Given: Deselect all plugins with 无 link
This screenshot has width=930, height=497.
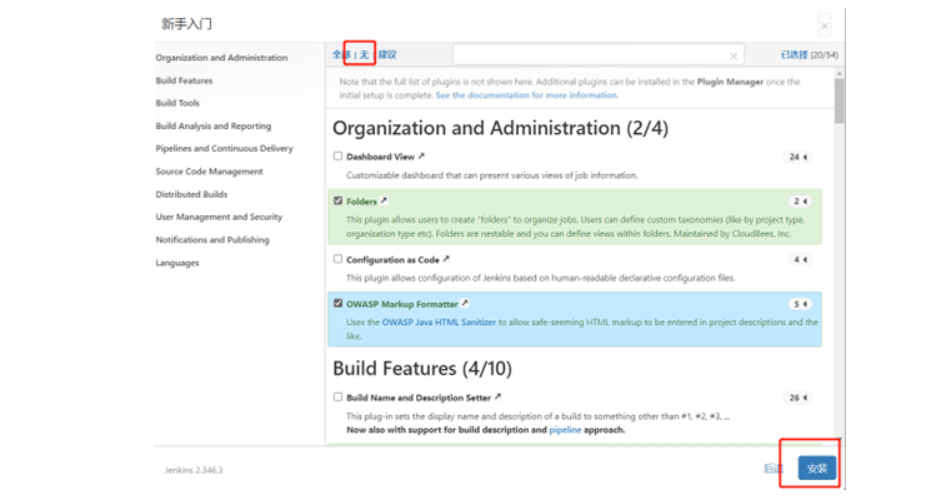Looking at the screenshot, I should pos(364,55).
